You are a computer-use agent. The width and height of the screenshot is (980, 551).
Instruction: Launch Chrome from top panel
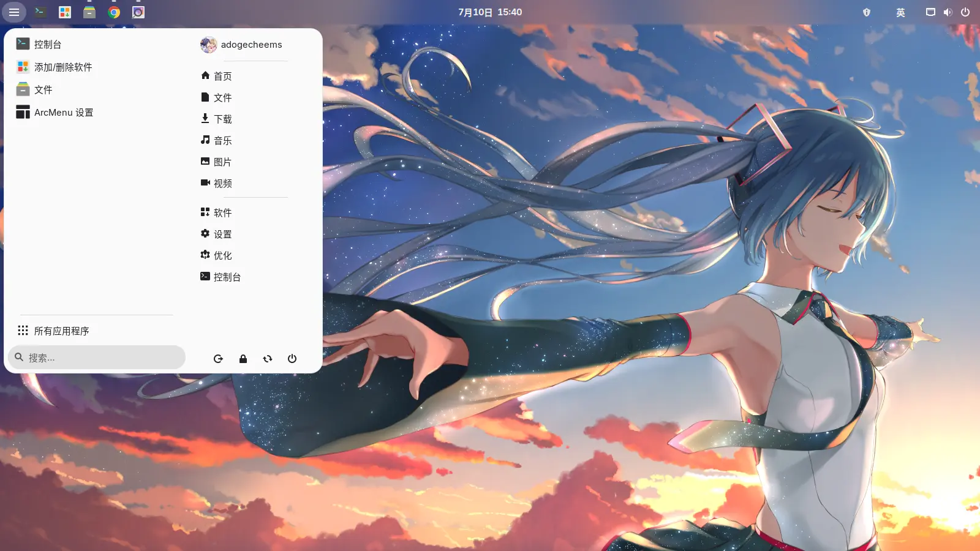(x=114, y=12)
